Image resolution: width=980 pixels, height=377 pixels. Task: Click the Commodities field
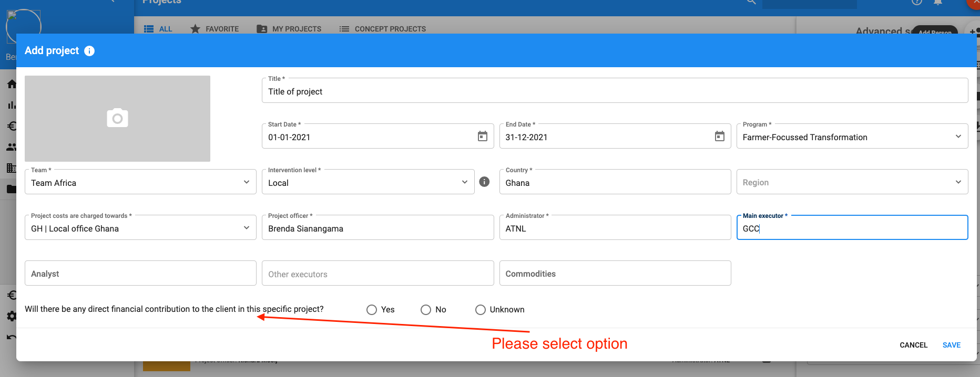coord(615,274)
